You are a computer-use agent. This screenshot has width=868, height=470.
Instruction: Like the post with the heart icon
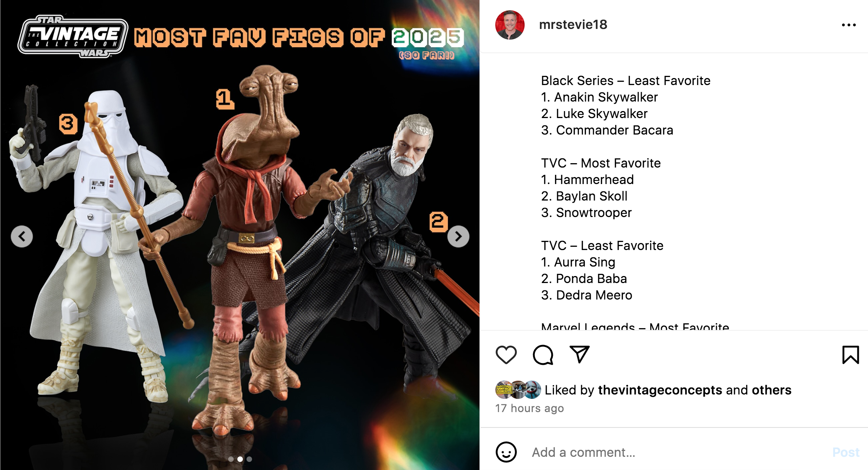[506, 355]
